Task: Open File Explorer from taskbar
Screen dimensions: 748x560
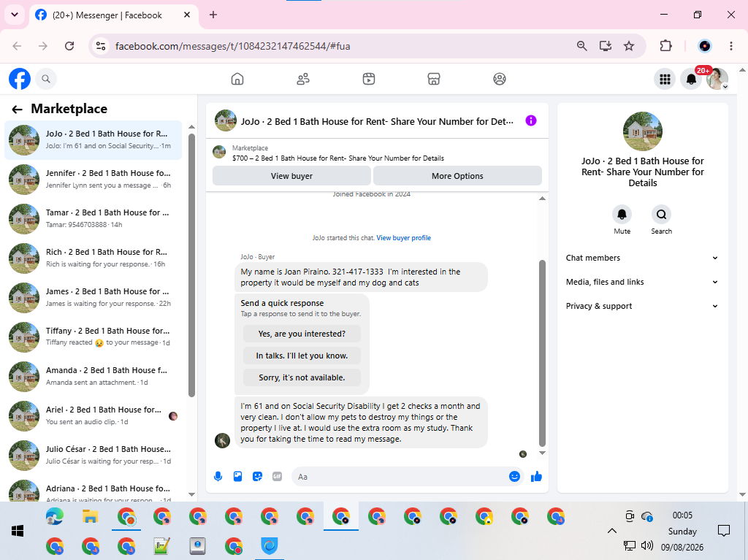Action: [90, 516]
